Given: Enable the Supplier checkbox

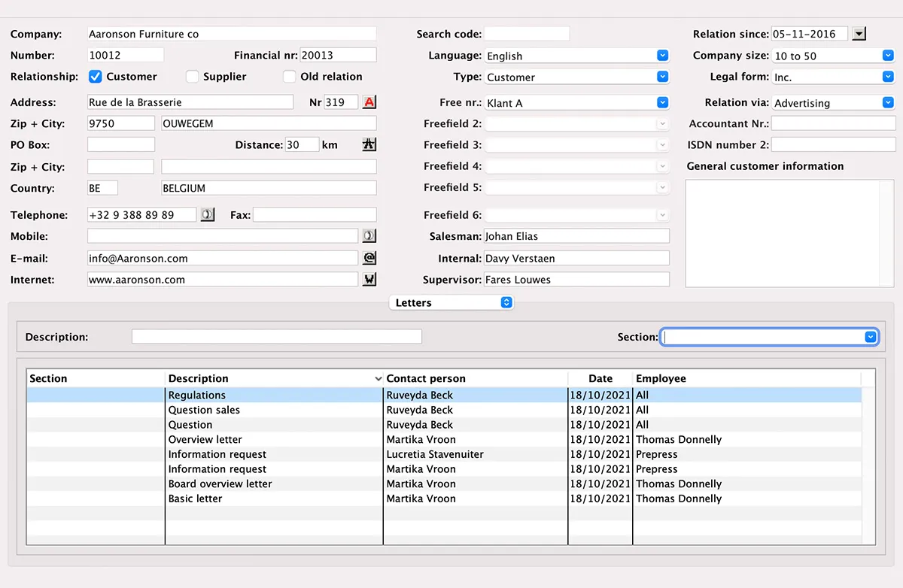Looking at the screenshot, I should [x=193, y=77].
